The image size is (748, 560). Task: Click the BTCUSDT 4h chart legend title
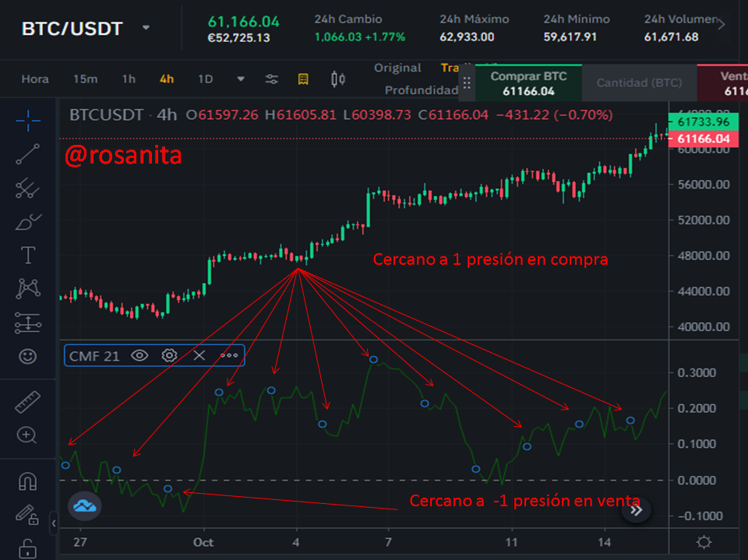point(123,115)
